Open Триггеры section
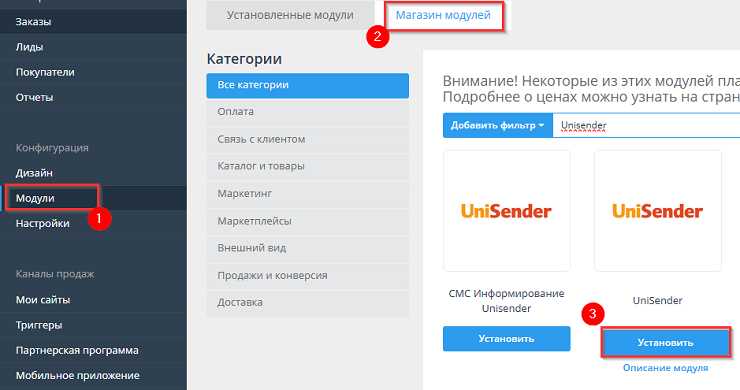740x390 pixels. coord(93,325)
